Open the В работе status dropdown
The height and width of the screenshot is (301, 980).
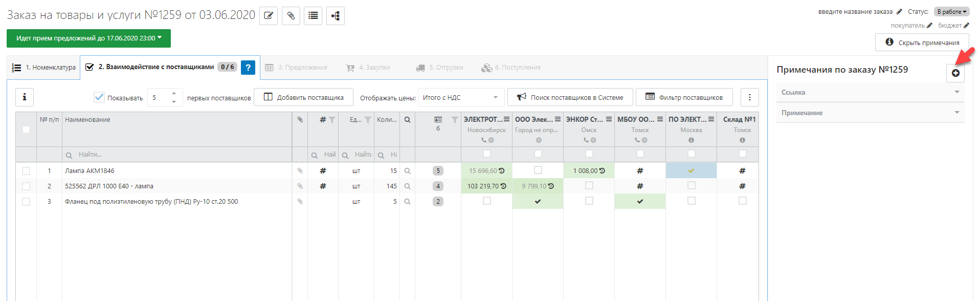coord(951,12)
